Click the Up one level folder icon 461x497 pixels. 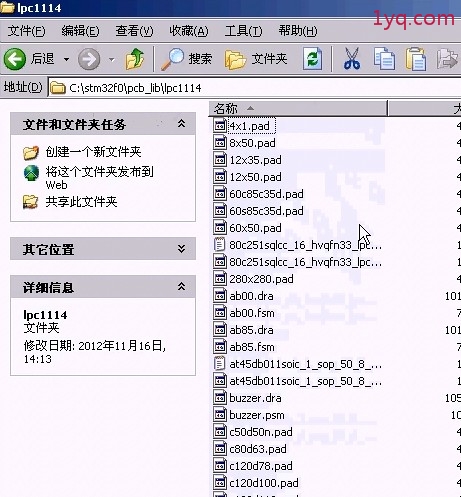click(135, 59)
